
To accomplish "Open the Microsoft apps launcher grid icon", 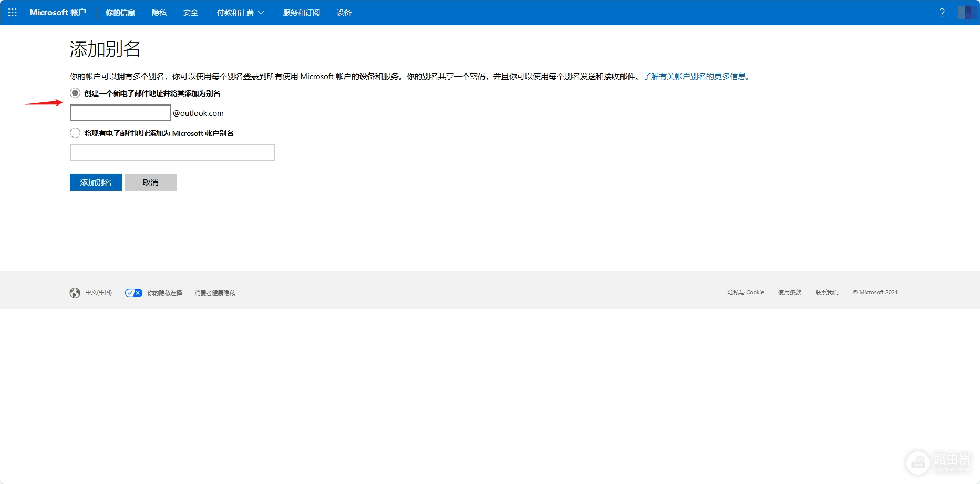I will tap(13, 13).
